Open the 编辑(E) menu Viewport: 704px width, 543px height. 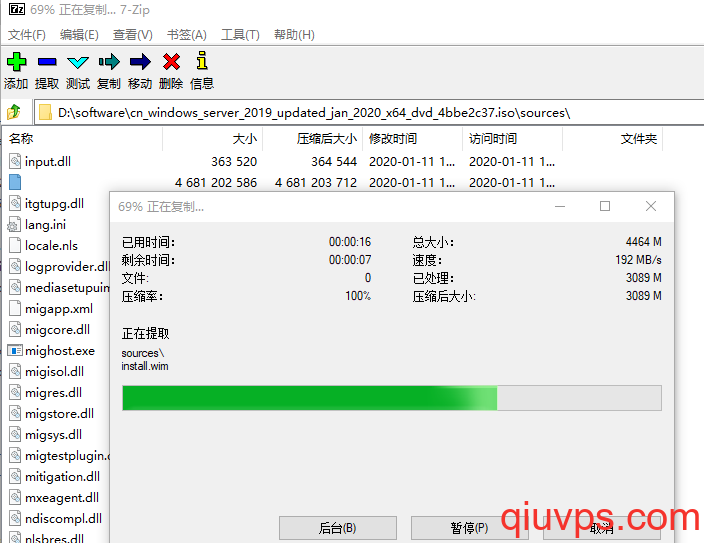pyautogui.click(x=79, y=35)
